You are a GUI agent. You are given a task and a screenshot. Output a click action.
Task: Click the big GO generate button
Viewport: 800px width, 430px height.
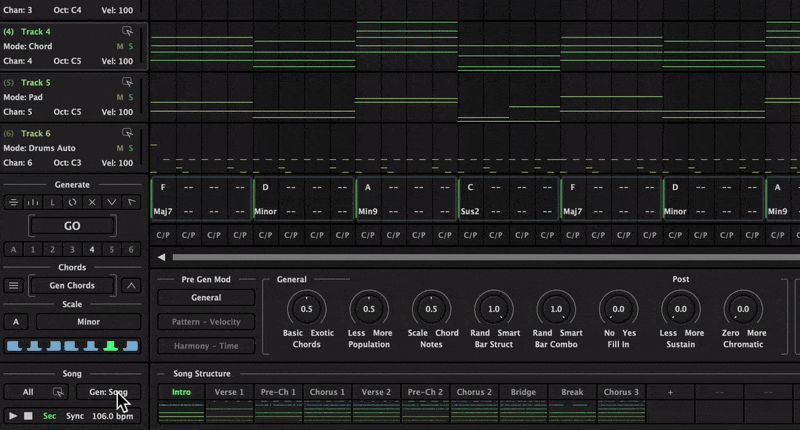click(72, 226)
